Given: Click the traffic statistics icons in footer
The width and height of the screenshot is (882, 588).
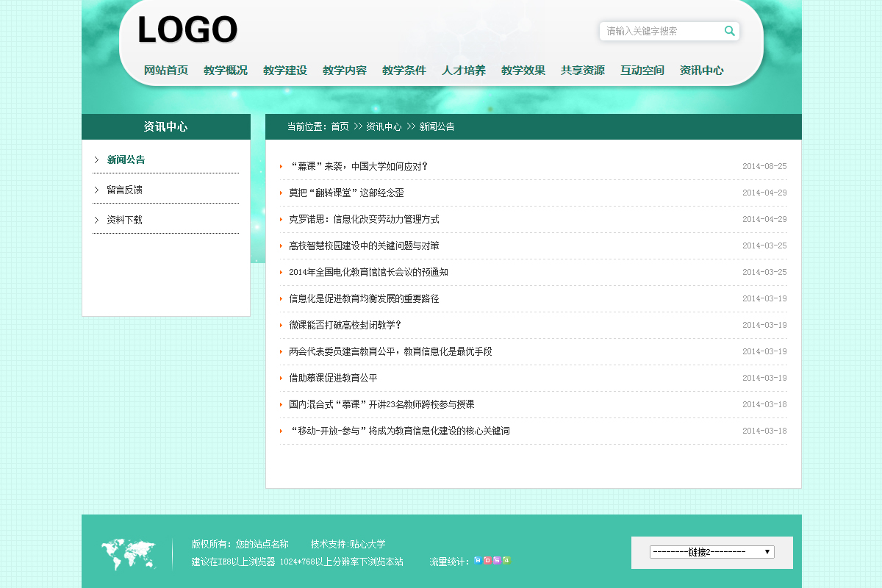Looking at the screenshot, I should (x=492, y=561).
